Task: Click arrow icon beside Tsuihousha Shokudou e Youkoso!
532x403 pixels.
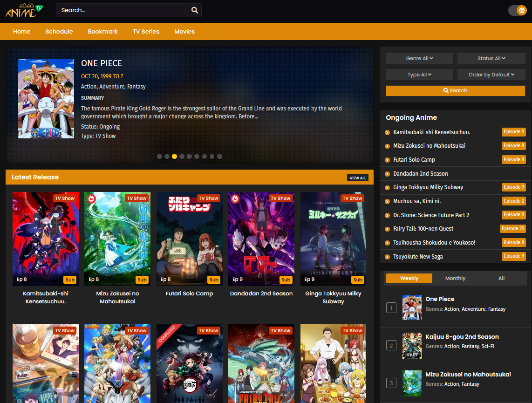Action: click(387, 243)
